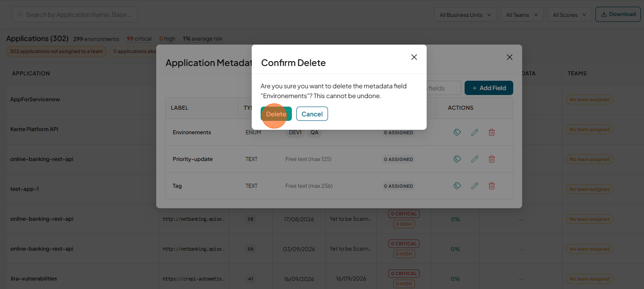644x289 pixels.
Task: Select the Priority-update label cell
Action: tap(193, 159)
